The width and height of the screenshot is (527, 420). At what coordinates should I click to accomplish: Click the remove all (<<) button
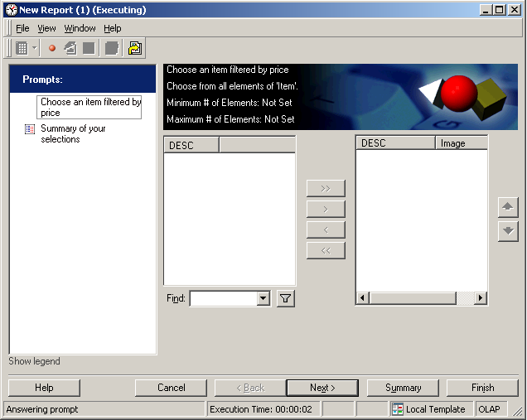pos(326,251)
